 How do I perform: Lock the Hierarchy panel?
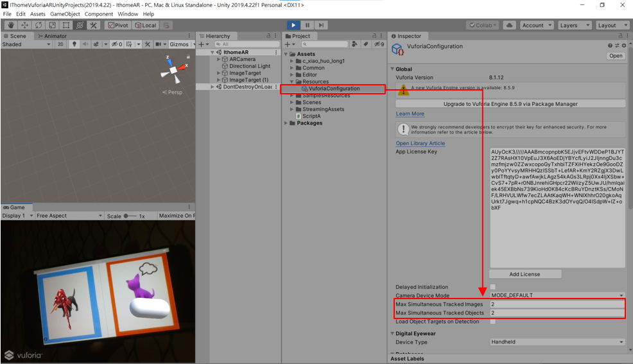[x=268, y=36]
